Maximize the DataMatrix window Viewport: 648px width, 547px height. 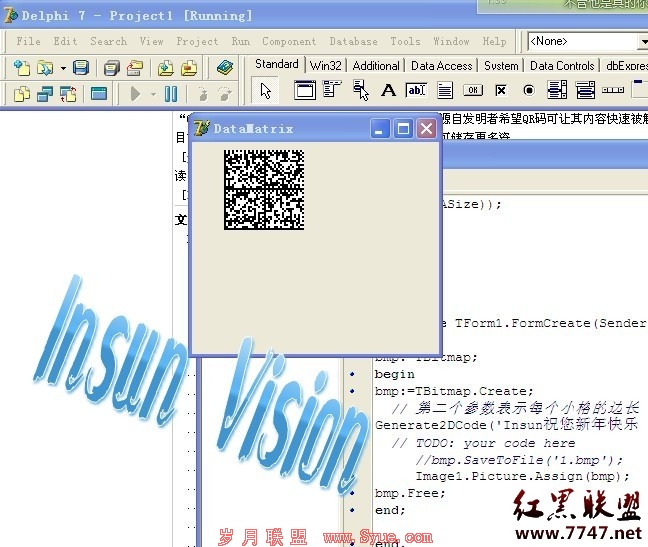point(403,129)
